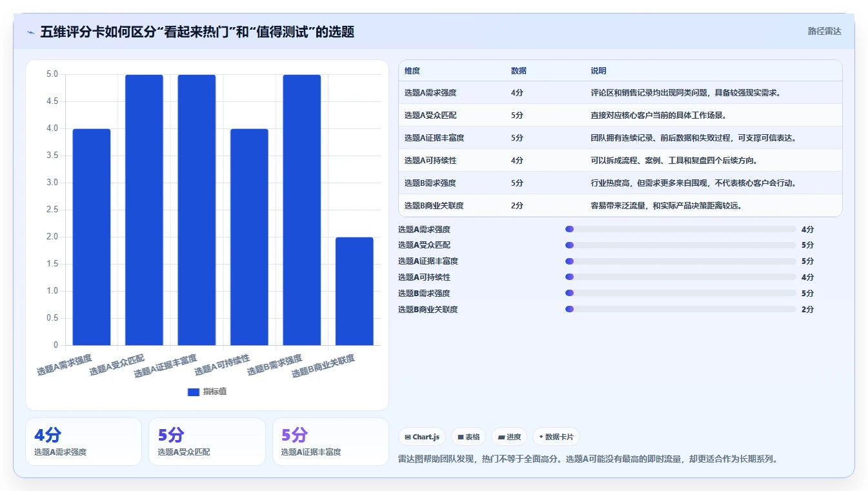Screen dimensions: 868x491
Task: Click the 5.0 y-axis tick label
Action: click(x=52, y=74)
